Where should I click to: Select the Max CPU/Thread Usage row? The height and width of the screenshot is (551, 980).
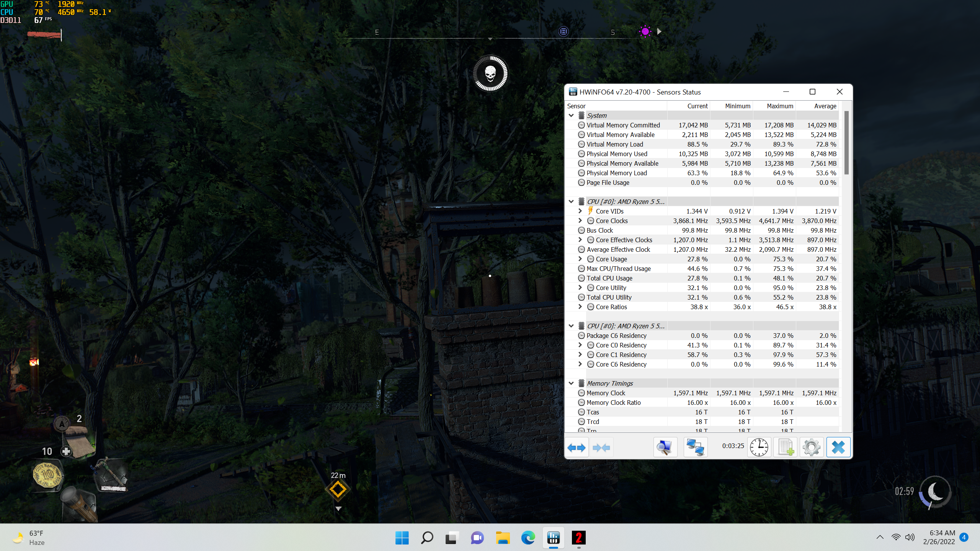point(702,269)
